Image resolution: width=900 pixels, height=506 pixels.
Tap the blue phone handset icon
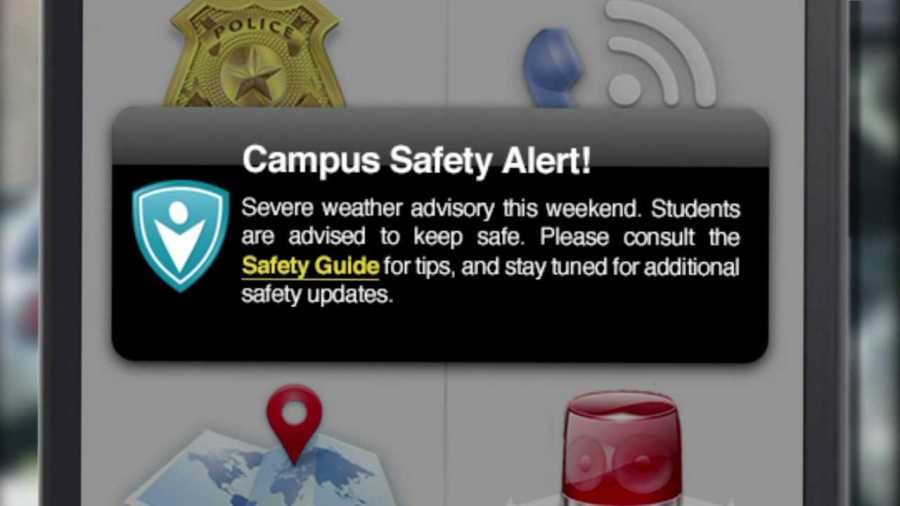[x=553, y=69]
